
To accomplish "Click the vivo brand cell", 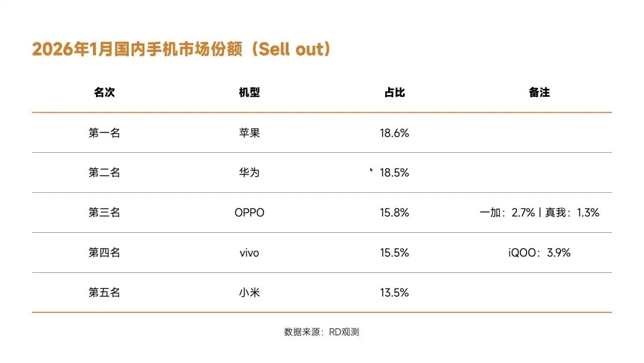I will pyautogui.click(x=249, y=253).
